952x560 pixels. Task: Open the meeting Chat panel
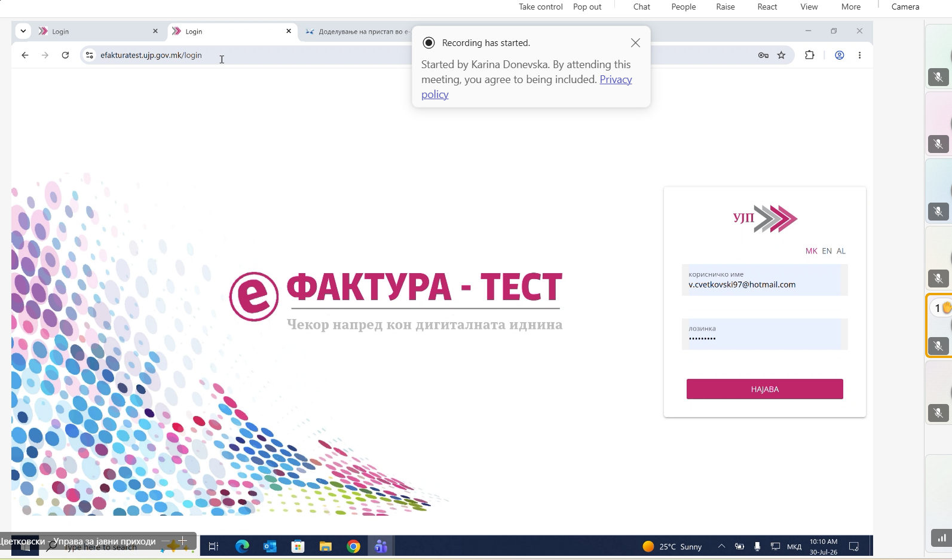pos(641,7)
